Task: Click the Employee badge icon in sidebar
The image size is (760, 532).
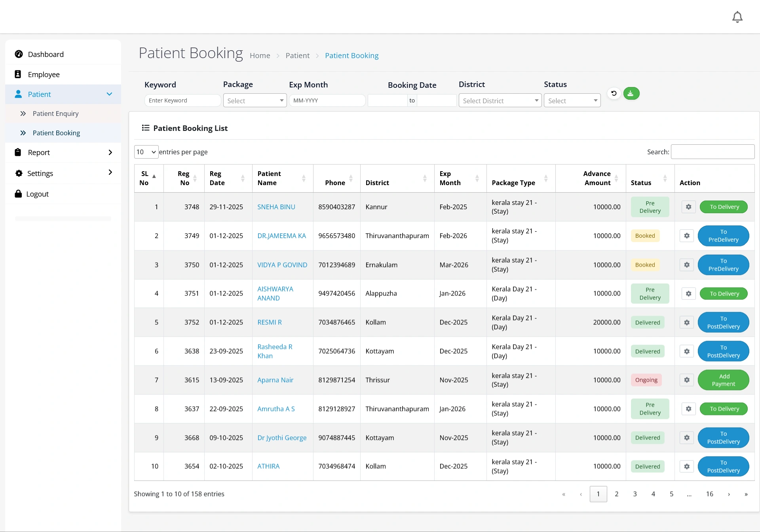Action: click(18, 74)
